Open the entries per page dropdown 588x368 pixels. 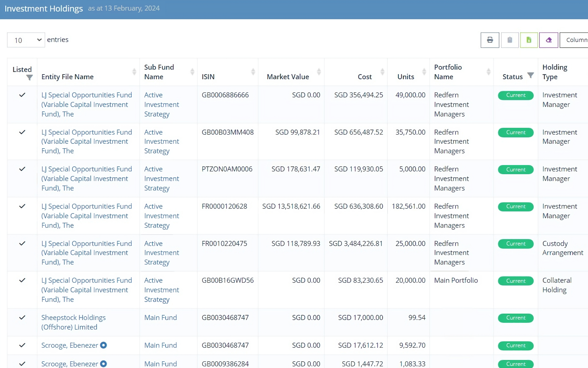coord(26,40)
